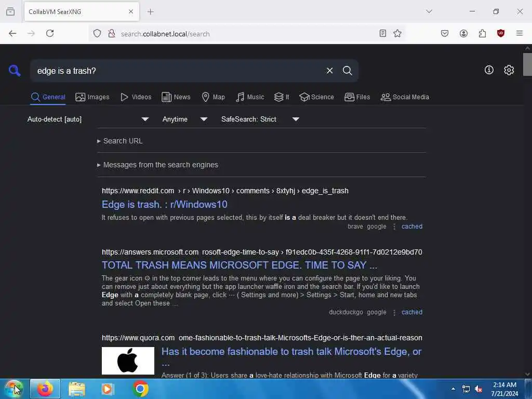Toggle reader view icon in address bar
Screen dimensions: 532x399
[x=383, y=33]
